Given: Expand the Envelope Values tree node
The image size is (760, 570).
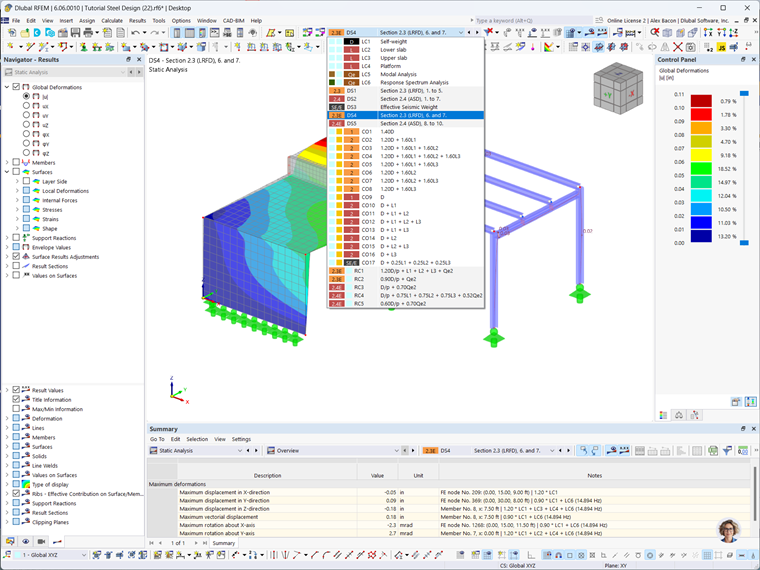Looking at the screenshot, I should 7,247.
